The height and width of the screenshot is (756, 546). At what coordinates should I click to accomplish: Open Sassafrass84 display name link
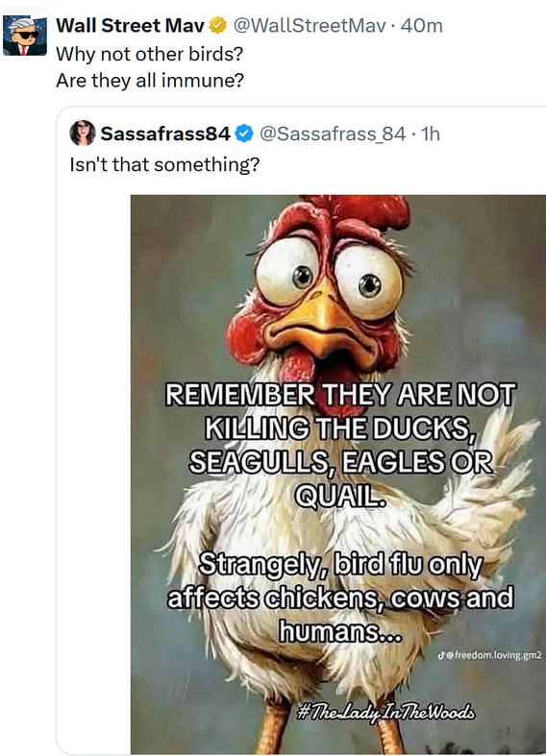[x=165, y=134]
